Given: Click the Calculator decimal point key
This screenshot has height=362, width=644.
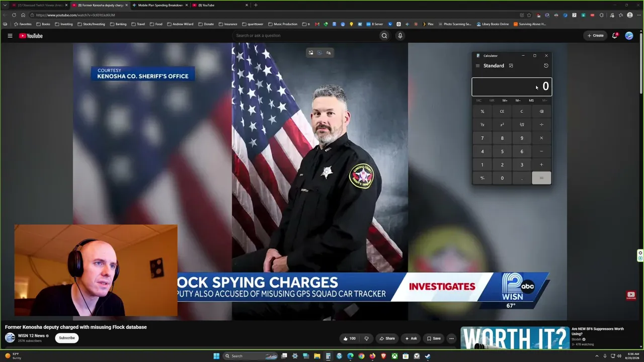Looking at the screenshot, I should point(522,178).
